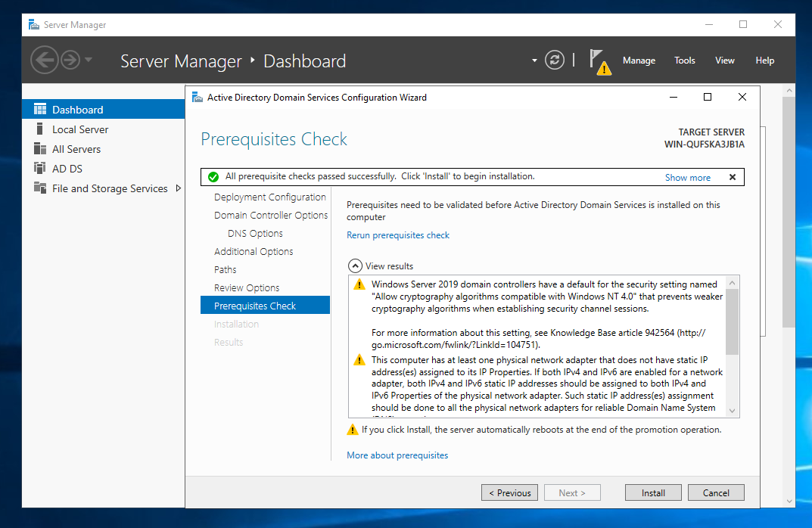This screenshot has height=528, width=812.
Task: Click warning icon beside network adapter message
Action: click(359, 360)
